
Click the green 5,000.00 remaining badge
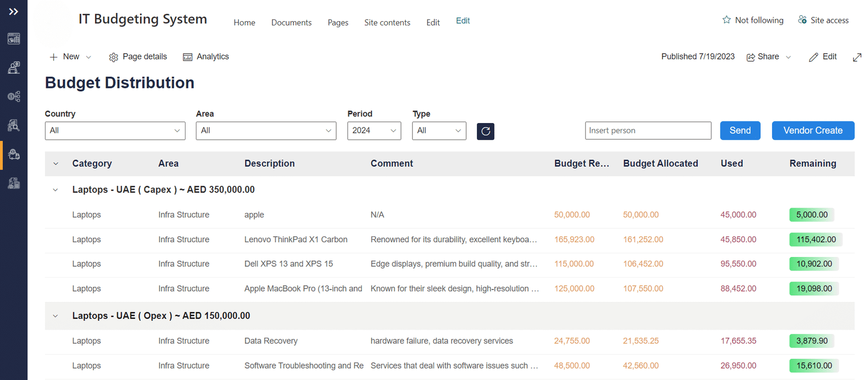[812, 215]
